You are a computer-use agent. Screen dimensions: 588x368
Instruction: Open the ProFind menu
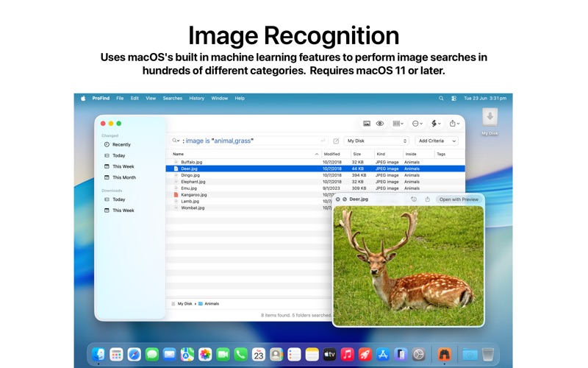coord(101,99)
